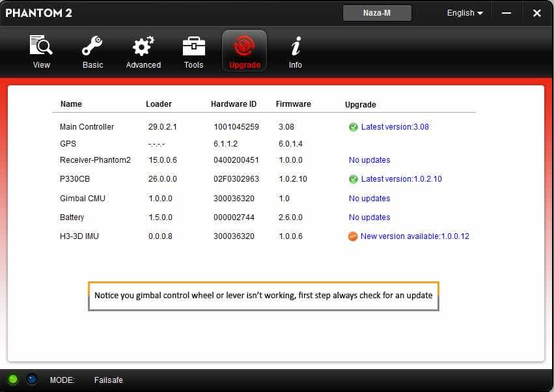Open the English language dropdown
Image resolution: width=554 pixels, height=392 pixels.
pyautogui.click(x=465, y=13)
